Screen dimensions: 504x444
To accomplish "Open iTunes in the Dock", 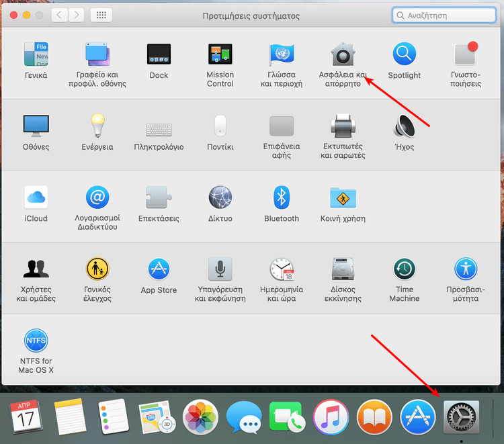I will (x=331, y=417).
